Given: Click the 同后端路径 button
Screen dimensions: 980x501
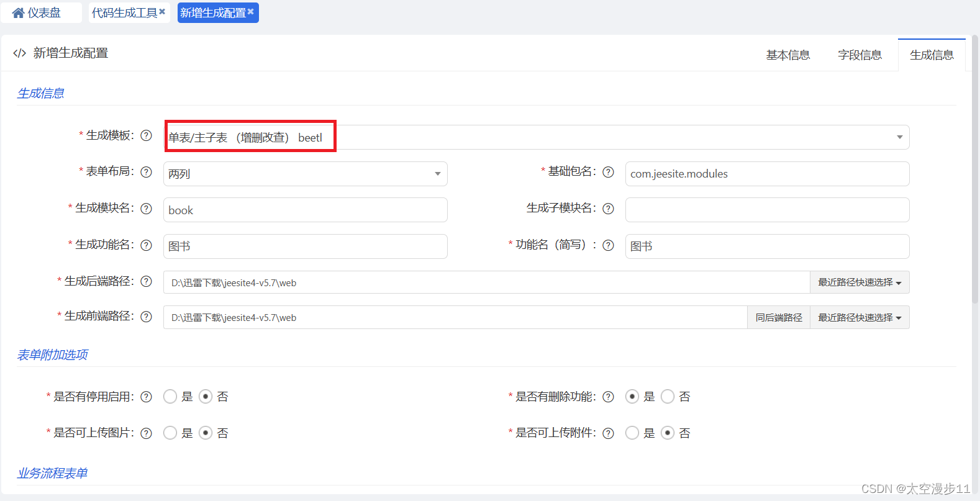Looking at the screenshot, I should pyautogui.click(x=779, y=317).
